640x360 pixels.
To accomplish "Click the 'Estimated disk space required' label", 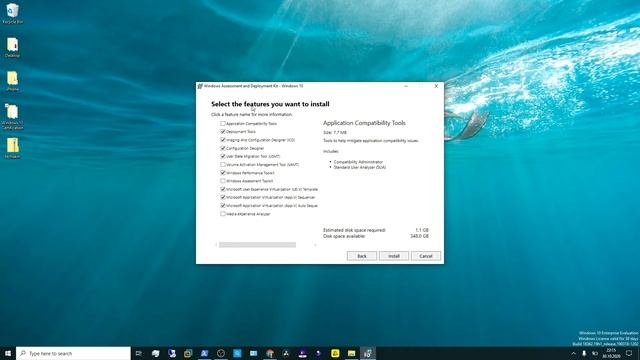I will [x=354, y=230].
